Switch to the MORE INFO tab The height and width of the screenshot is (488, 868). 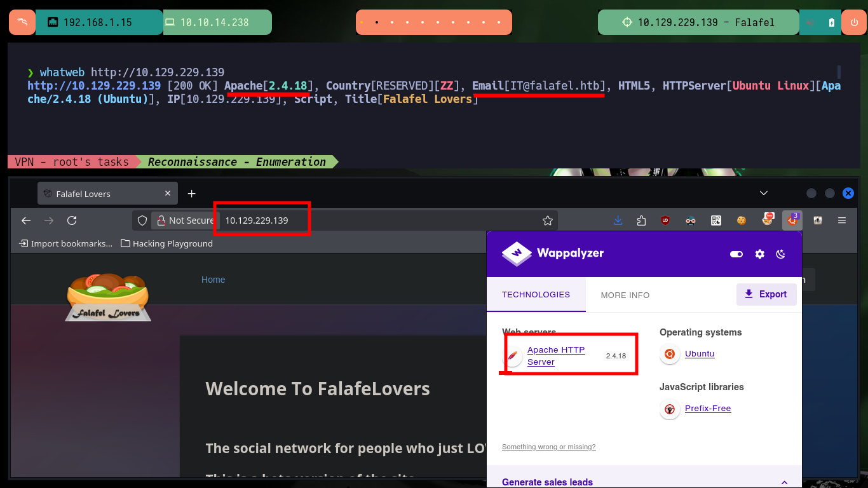click(x=625, y=295)
